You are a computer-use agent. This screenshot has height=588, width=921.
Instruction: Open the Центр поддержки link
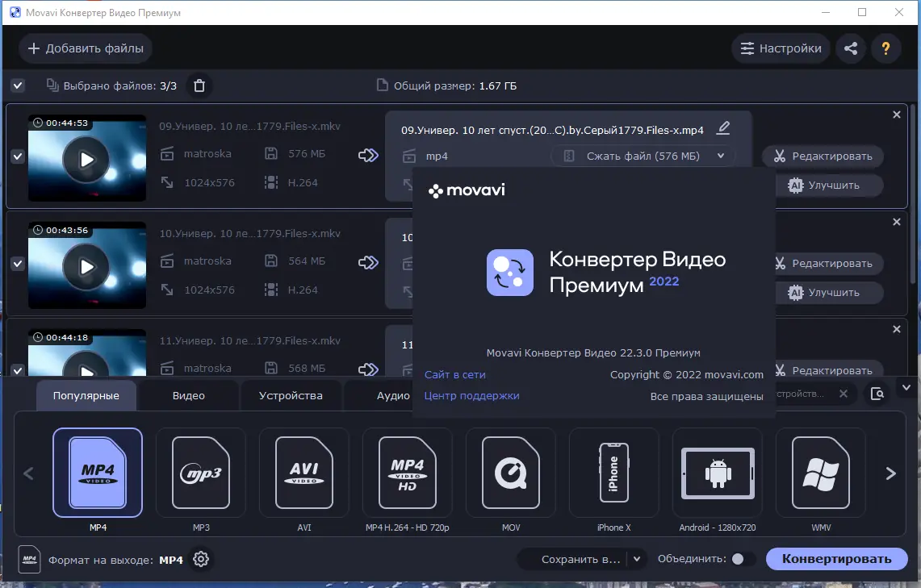coord(471,395)
